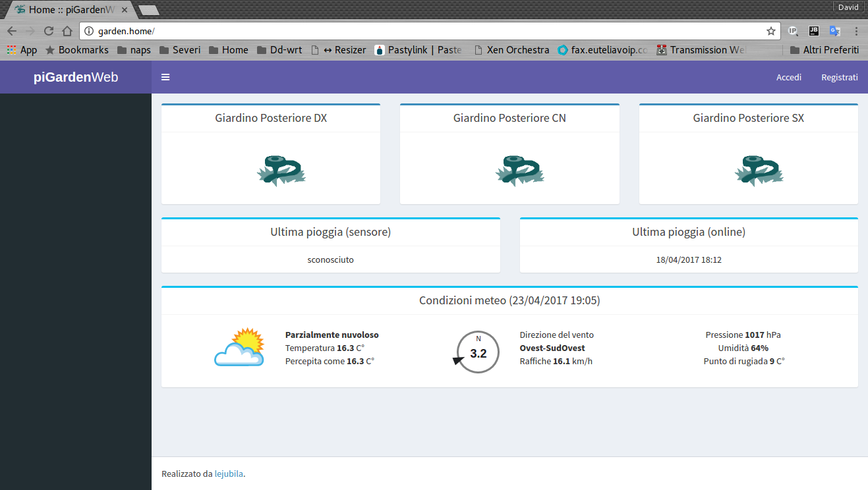868x490 pixels.
Task: Click the Raffiche 16.1 km/h reading
Action: pos(556,362)
